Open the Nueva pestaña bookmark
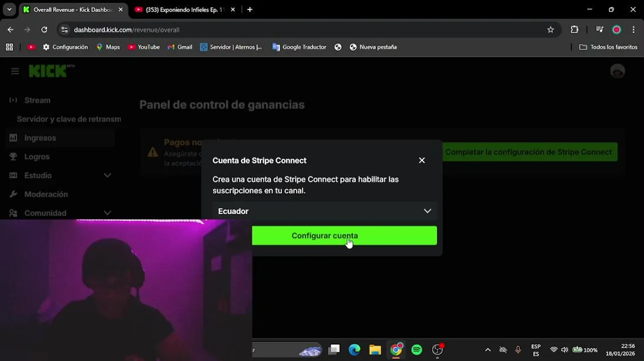The height and width of the screenshot is (361, 644). [373, 47]
